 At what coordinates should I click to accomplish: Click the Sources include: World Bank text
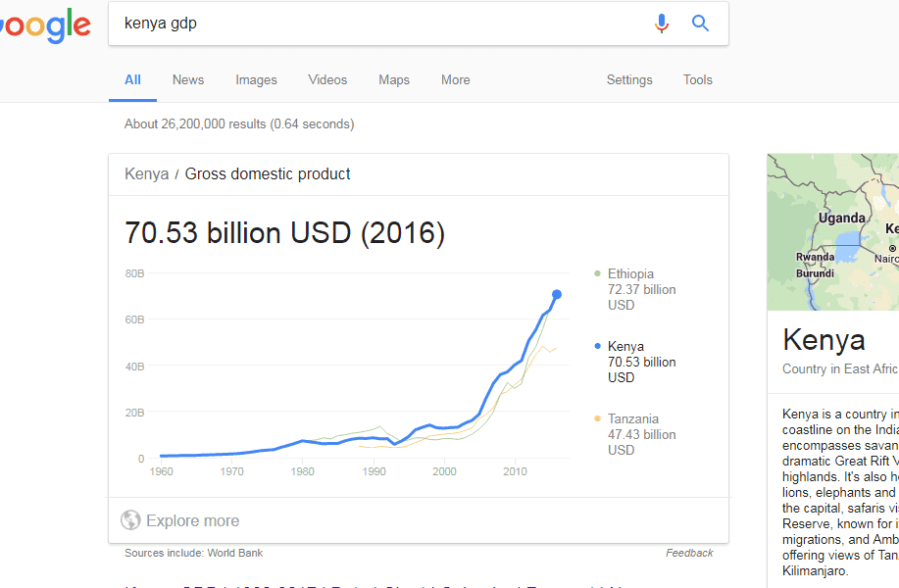coord(194,553)
